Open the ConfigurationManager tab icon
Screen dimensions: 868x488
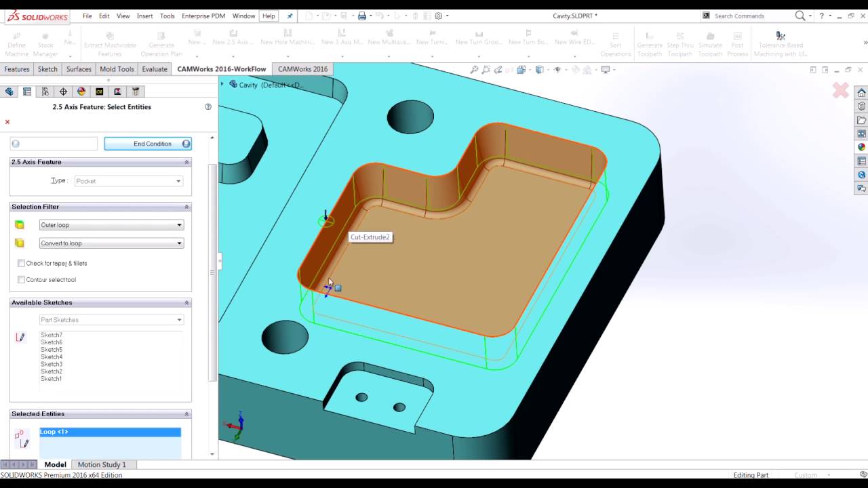click(45, 91)
